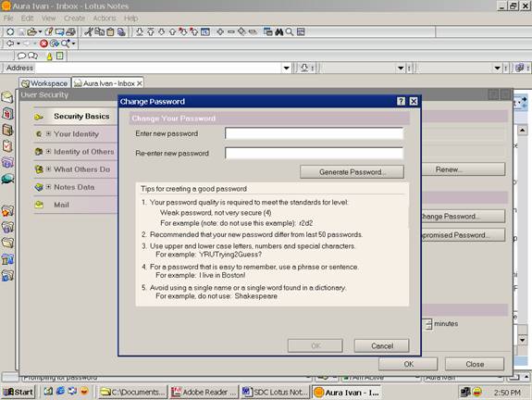Click the Change Password button in User Security
Viewport: 532px width, 400px height.
pyautogui.click(x=464, y=217)
